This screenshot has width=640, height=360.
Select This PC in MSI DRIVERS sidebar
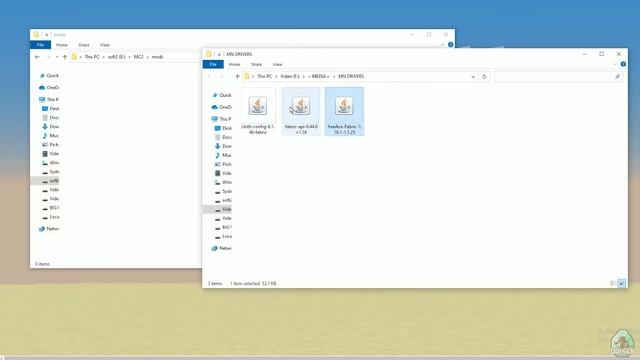pyautogui.click(x=222, y=119)
